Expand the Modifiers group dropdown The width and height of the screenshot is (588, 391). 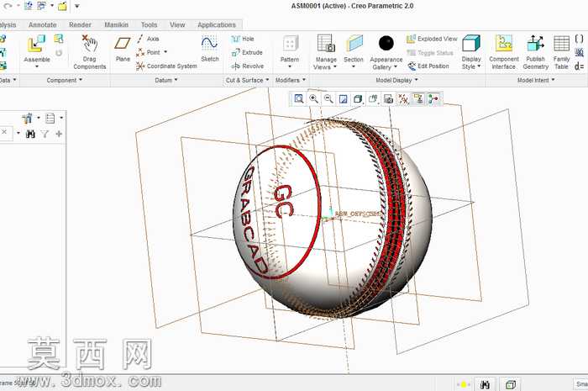click(291, 80)
